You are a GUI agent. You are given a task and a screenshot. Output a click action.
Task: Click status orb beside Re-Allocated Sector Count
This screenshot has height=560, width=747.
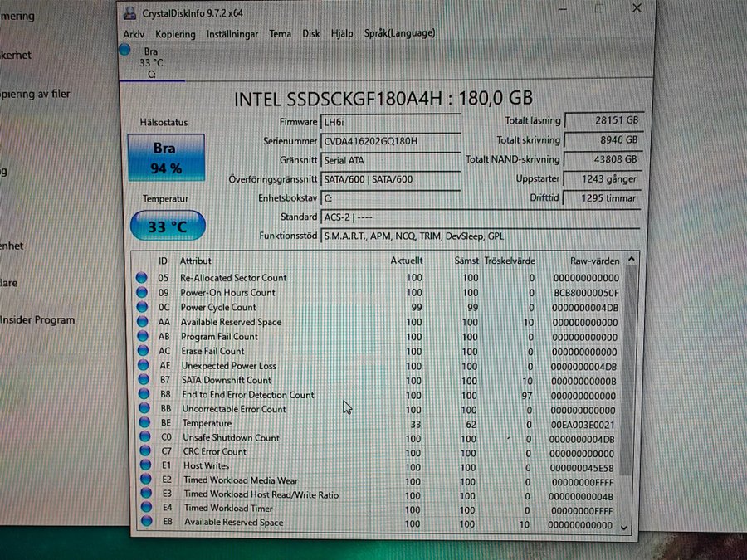tap(143, 278)
